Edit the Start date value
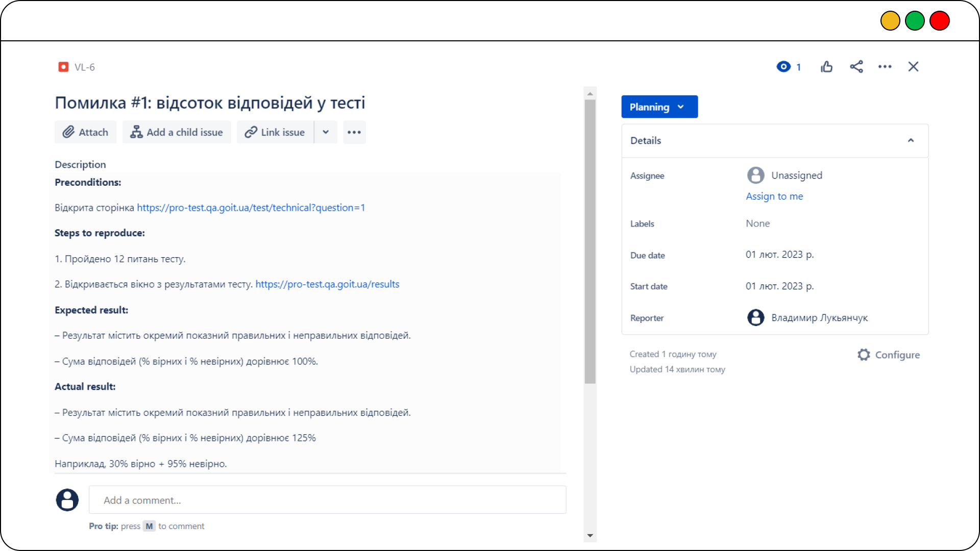The width and height of the screenshot is (980, 551). [x=779, y=286]
